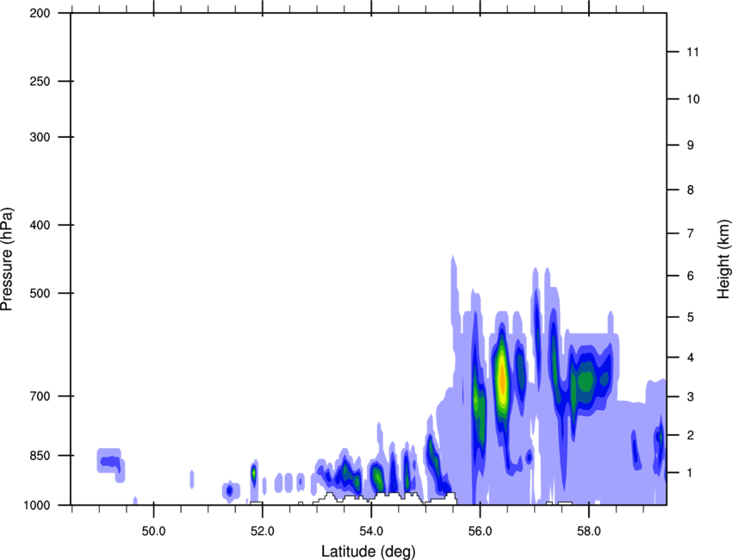Click the 56.0 latitude tick label
The image size is (732, 560).
click(x=481, y=532)
